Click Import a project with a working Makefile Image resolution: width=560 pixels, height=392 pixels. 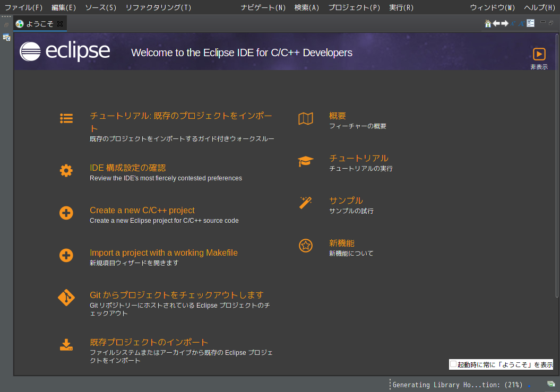tap(163, 253)
